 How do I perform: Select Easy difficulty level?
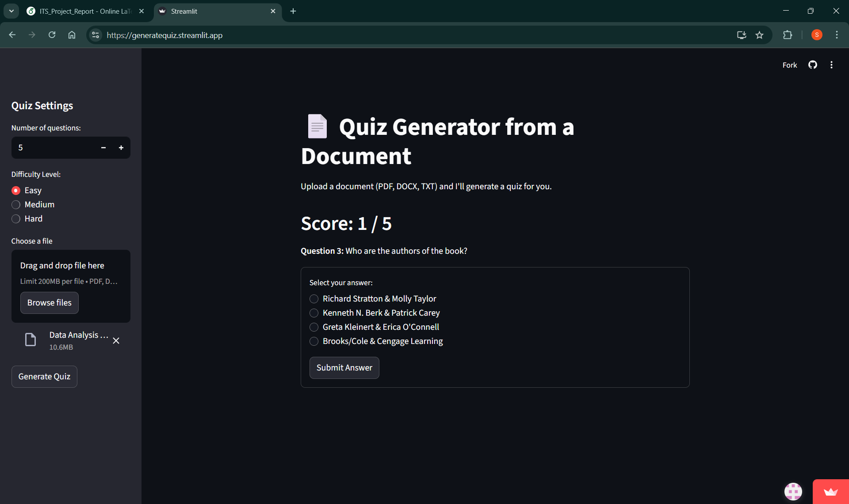(27, 191)
